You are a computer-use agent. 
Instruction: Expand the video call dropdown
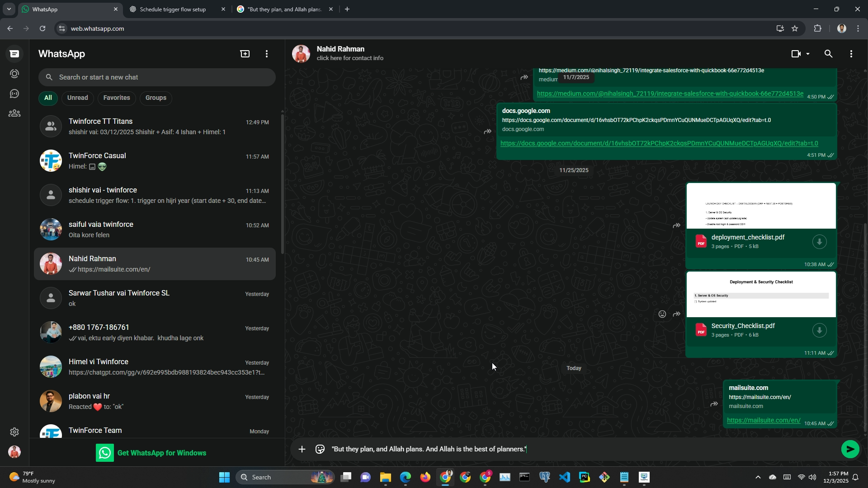point(808,54)
